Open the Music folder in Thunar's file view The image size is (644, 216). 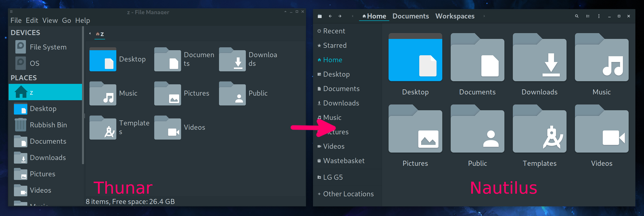103,93
